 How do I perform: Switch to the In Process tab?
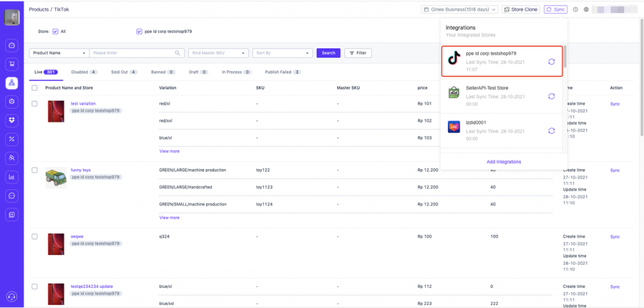(x=237, y=72)
